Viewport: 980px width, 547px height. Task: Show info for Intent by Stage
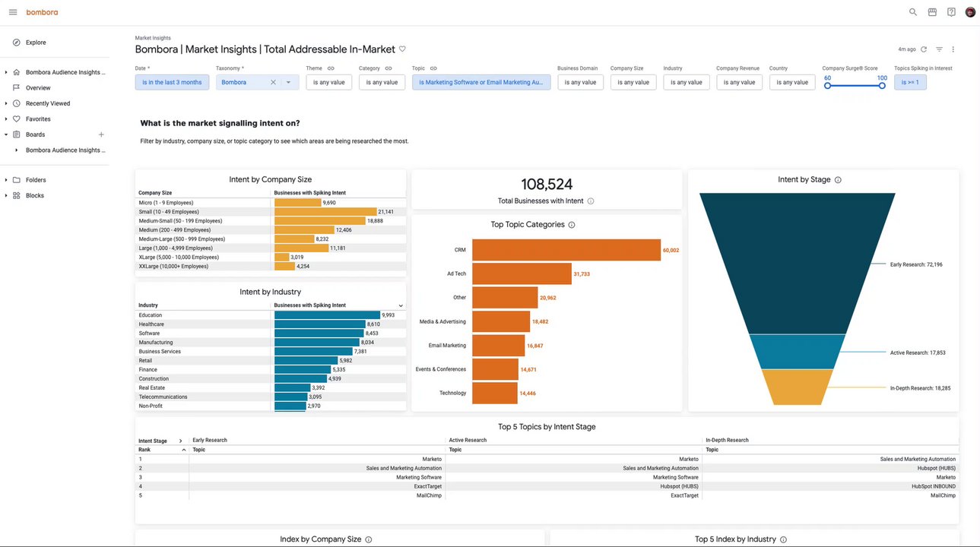point(838,180)
